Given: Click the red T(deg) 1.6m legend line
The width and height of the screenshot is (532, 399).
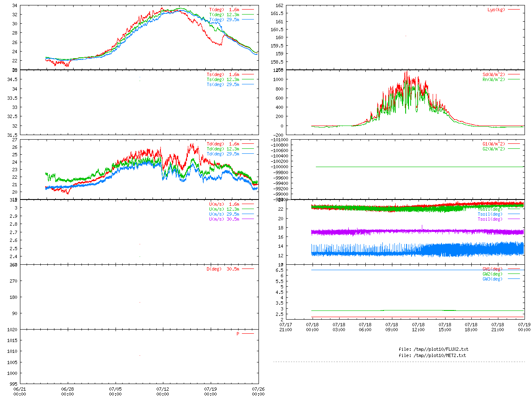Looking at the screenshot, I should pyautogui.click(x=248, y=10).
